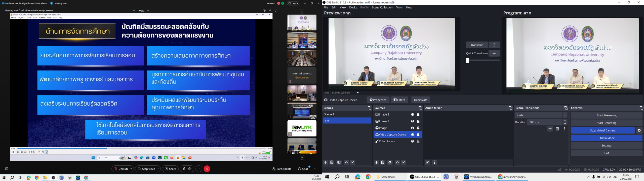The image size is (644, 181).
Task: Hide Video Capture Device source
Action: click(413, 135)
